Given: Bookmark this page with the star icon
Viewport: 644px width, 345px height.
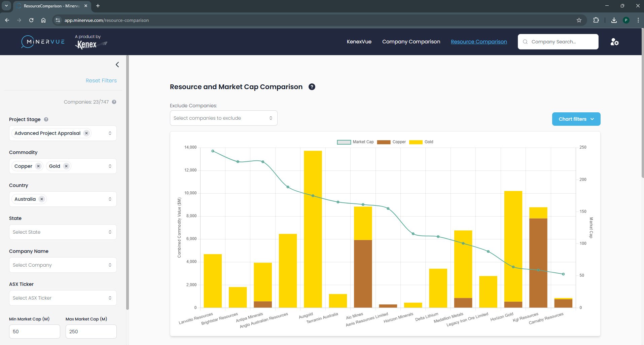Looking at the screenshot, I should (x=579, y=20).
